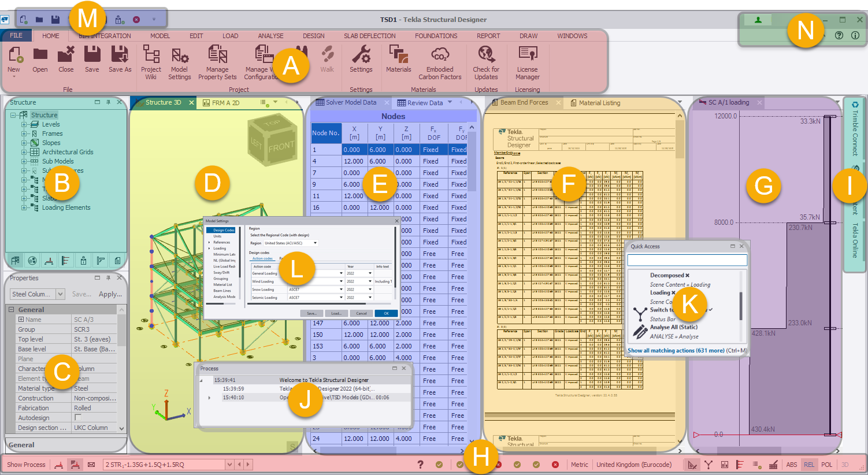Screen dimensions: 868x475
Task: Toggle ABS coordinate mode in the status bar
Action: pyautogui.click(x=792, y=465)
